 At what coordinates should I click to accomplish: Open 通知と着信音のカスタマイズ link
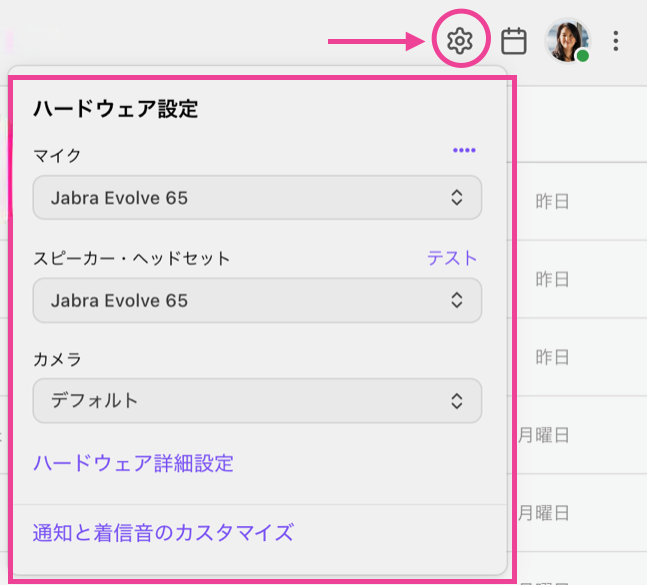163,531
